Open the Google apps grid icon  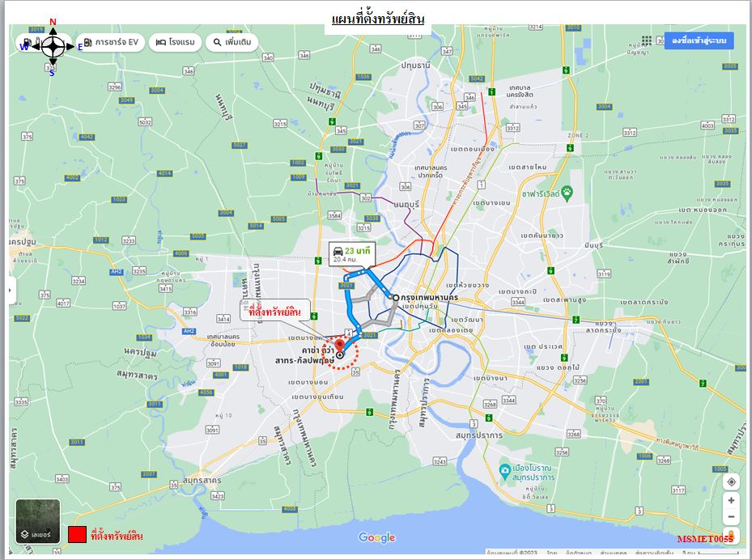click(x=647, y=40)
